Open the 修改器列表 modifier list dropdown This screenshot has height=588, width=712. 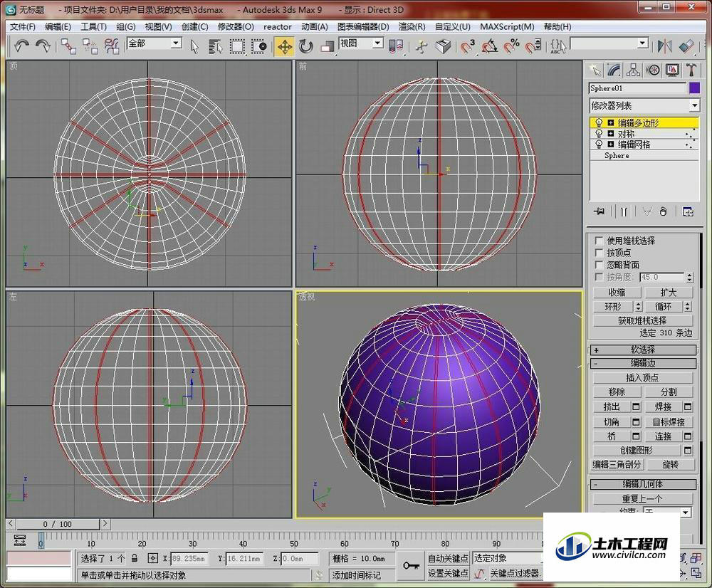(x=694, y=105)
